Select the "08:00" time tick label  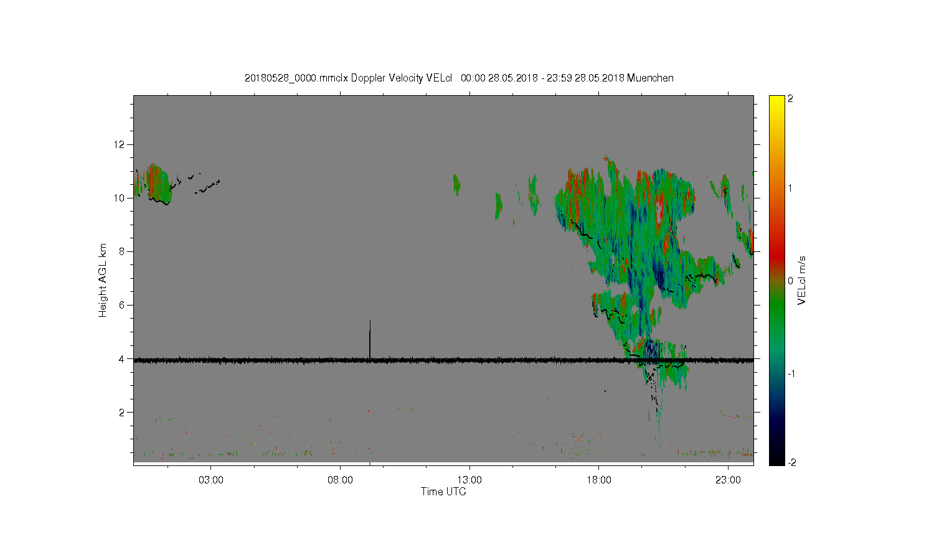[340, 480]
